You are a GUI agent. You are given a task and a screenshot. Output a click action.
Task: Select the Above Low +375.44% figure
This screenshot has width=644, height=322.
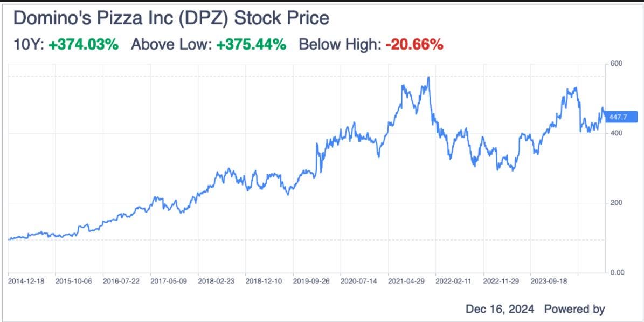click(251, 45)
